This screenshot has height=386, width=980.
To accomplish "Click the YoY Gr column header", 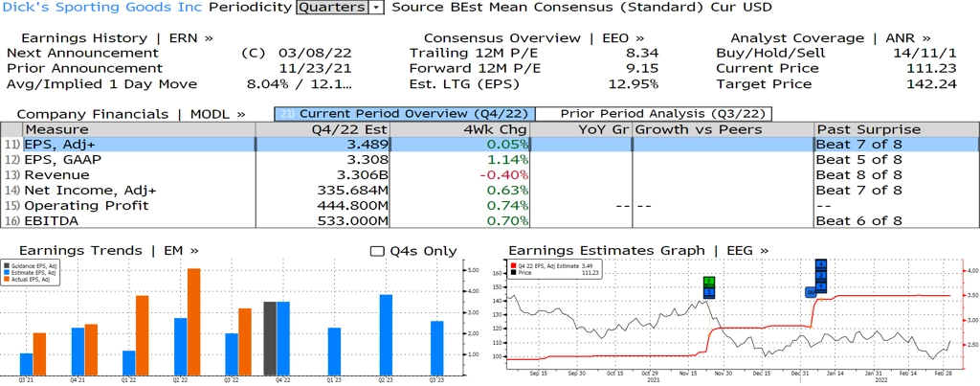I will (x=581, y=129).
